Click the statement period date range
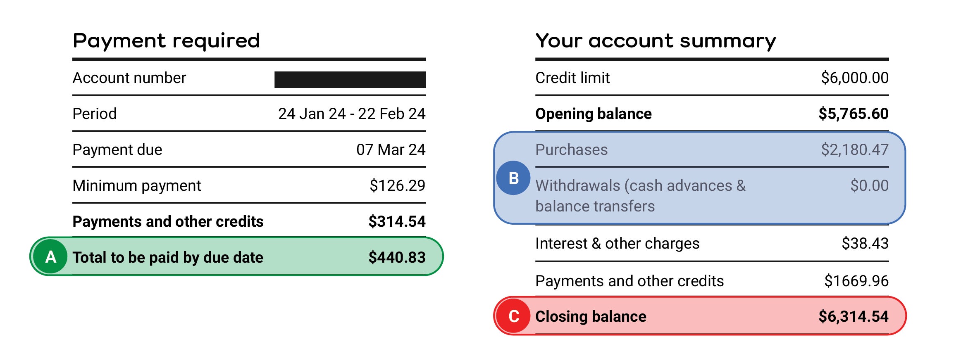 351,114
